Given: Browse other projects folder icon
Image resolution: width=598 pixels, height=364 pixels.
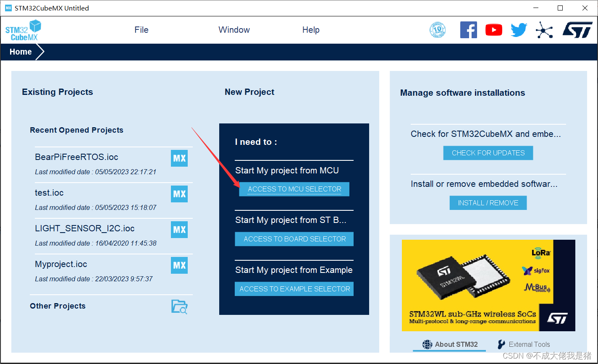Looking at the screenshot, I should [179, 306].
